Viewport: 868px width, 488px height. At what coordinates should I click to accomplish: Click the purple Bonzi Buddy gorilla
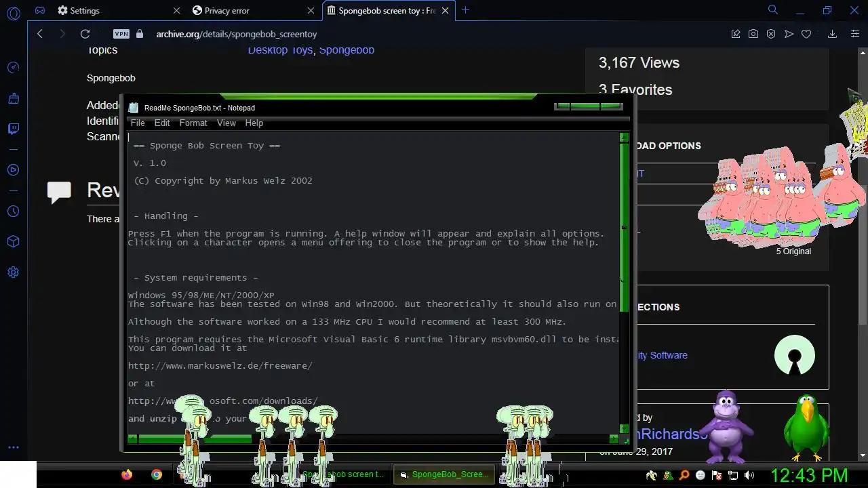[726, 426]
